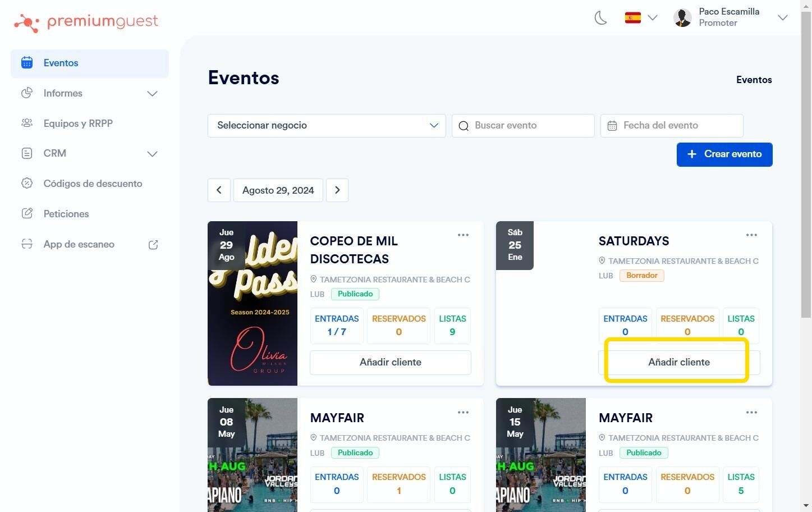Click the premiumguest logo
Screen dimensions: 812x512
[86, 22]
